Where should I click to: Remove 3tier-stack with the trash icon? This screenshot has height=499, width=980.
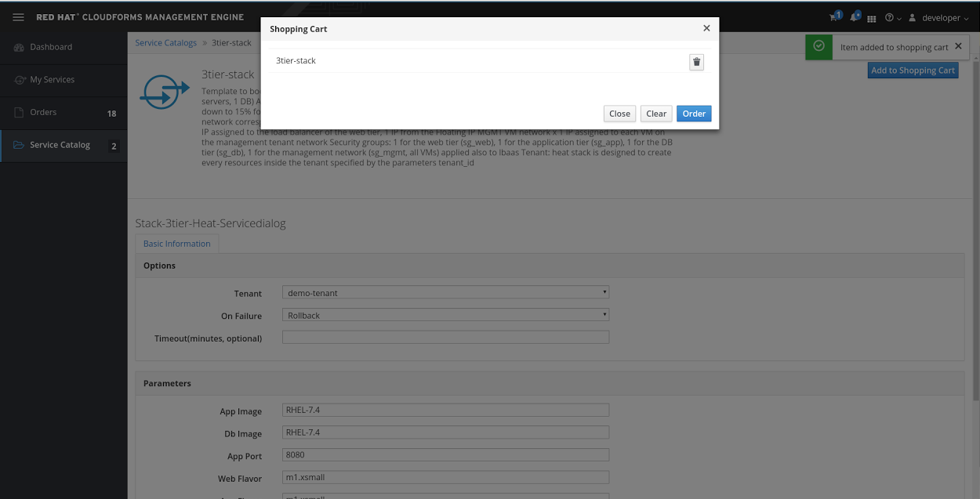pyautogui.click(x=696, y=62)
